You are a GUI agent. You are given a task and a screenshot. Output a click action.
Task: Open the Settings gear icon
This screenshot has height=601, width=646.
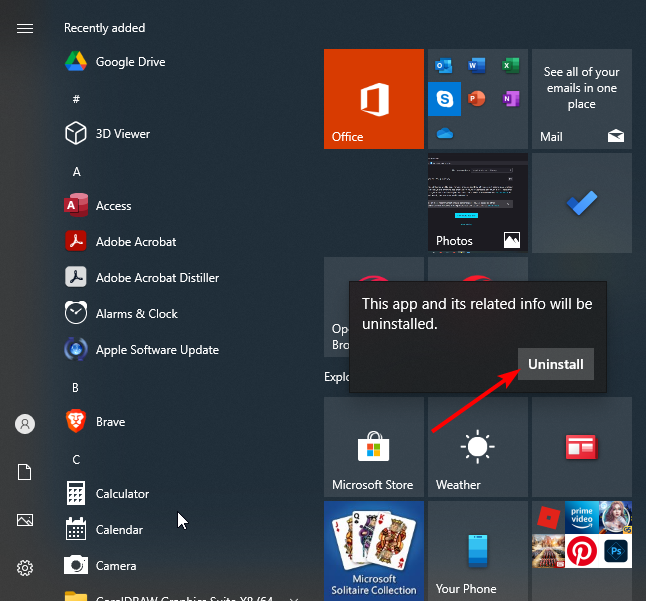(25, 568)
